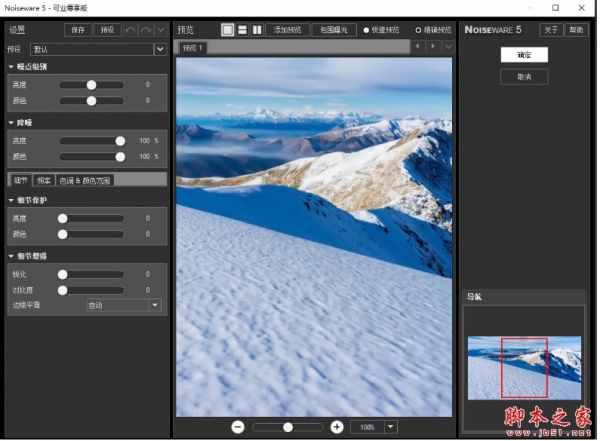
Task: Zoom in with the plus icon
Action: [x=337, y=427]
